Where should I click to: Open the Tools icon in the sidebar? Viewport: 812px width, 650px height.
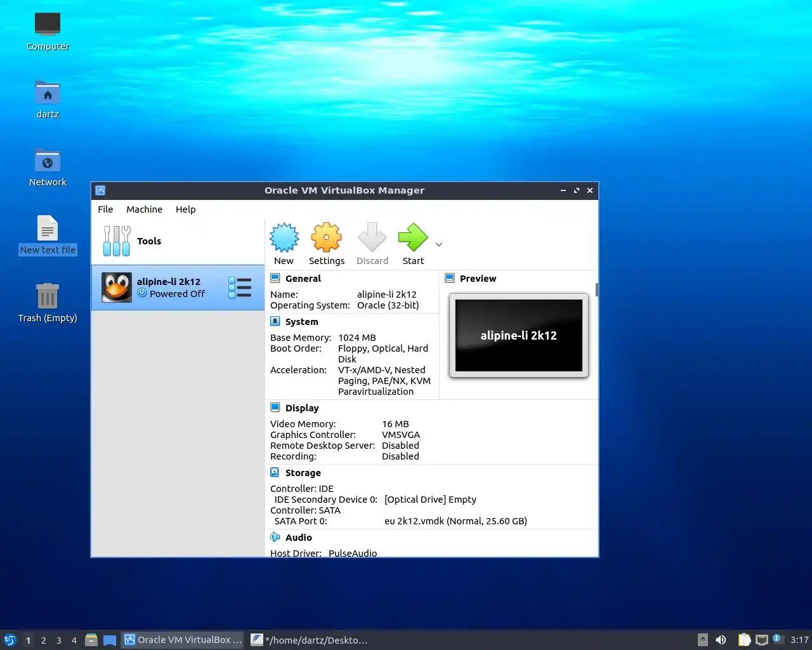(x=117, y=241)
